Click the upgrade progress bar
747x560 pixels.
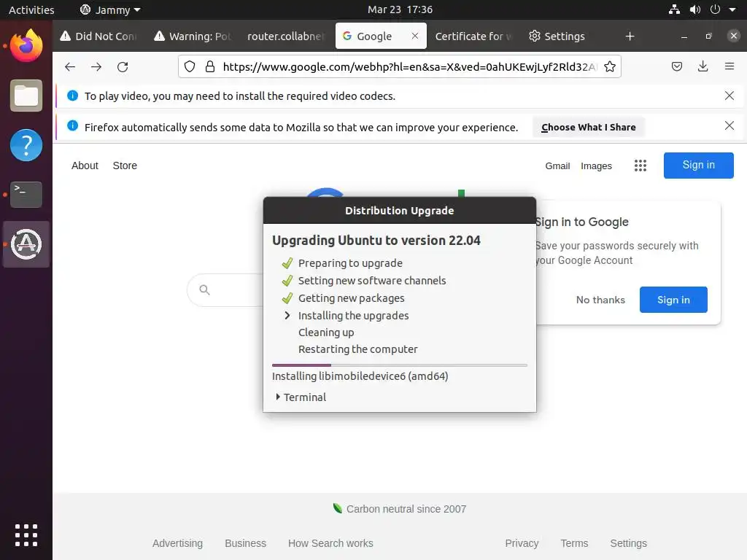point(399,365)
